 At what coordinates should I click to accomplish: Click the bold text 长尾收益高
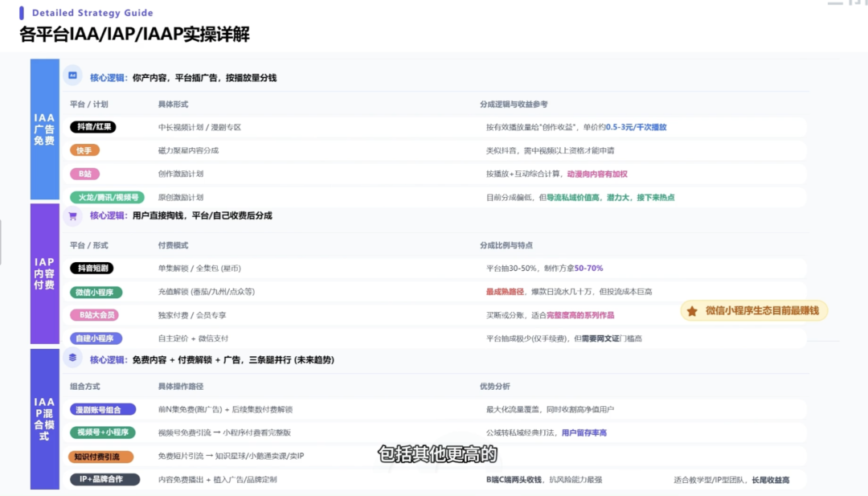[770, 480]
